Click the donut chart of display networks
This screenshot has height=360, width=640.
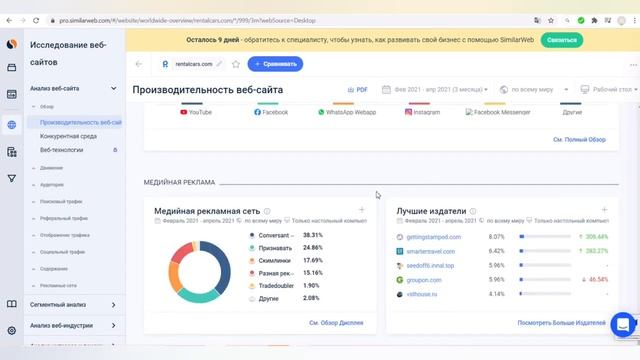click(x=199, y=271)
